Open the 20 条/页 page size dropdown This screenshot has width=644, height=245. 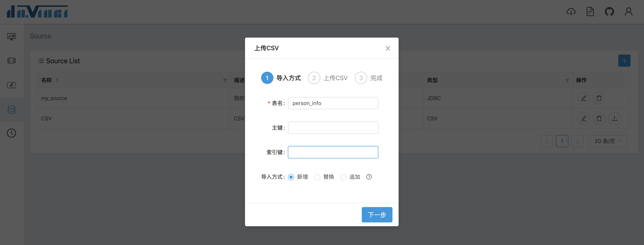[608, 141]
